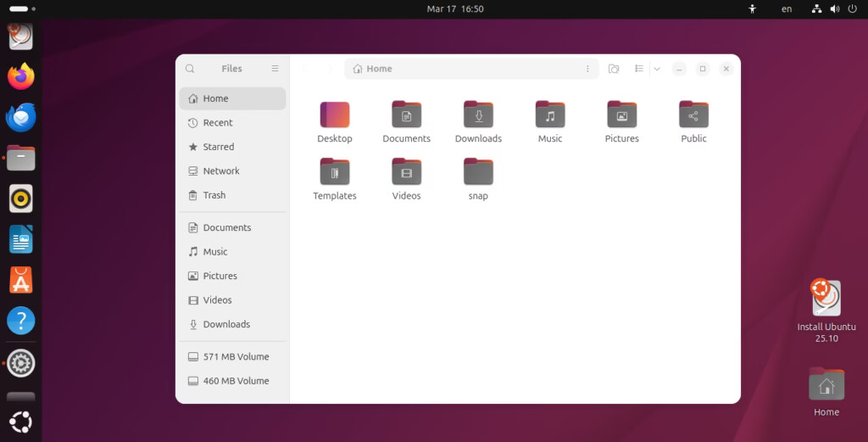The width and height of the screenshot is (868, 442).
Task: Select the snap folder
Action: click(x=478, y=173)
